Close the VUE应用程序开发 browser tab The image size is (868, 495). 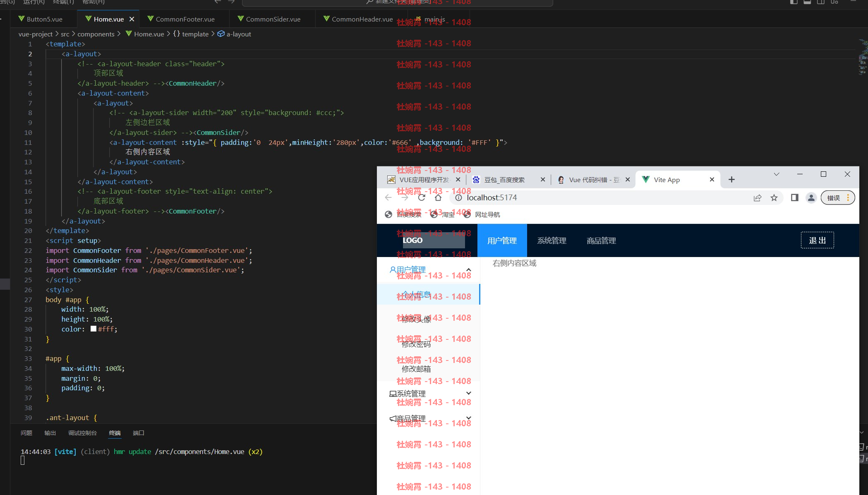tap(458, 179)
